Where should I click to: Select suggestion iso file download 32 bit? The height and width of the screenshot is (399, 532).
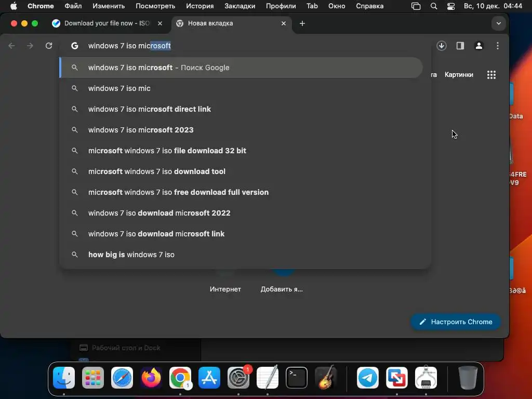pos(241,151)
